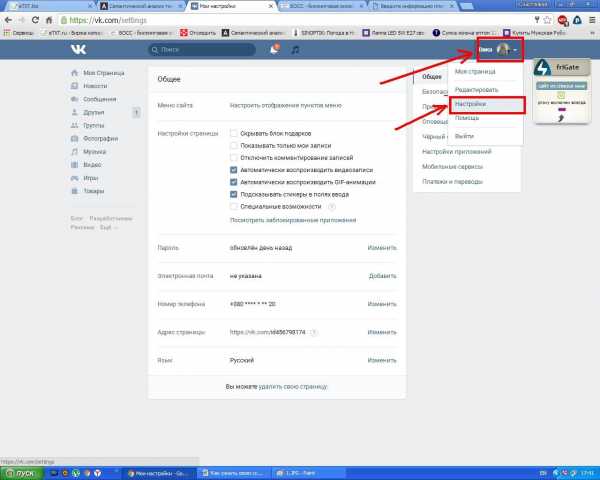The image size is (600, 480).
Task: Click the VK search field
Action: click(x=202, y=50)
